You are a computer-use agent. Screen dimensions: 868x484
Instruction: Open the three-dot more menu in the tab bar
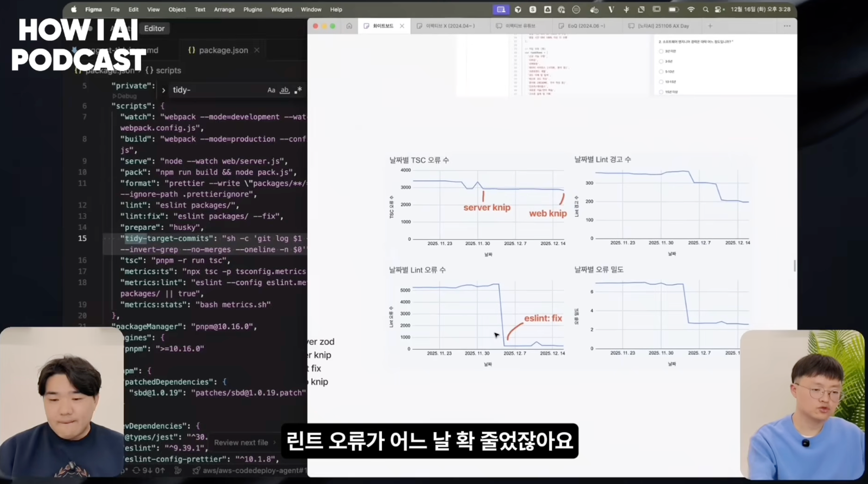pos(787,26)
